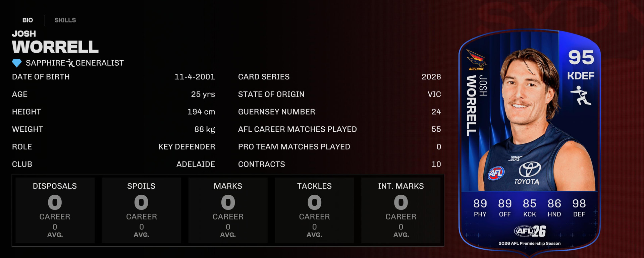Click the white kicking player icon under KDEF
Image resolution: width=644 pixels, height=258 pixels.
coord(581,95)
